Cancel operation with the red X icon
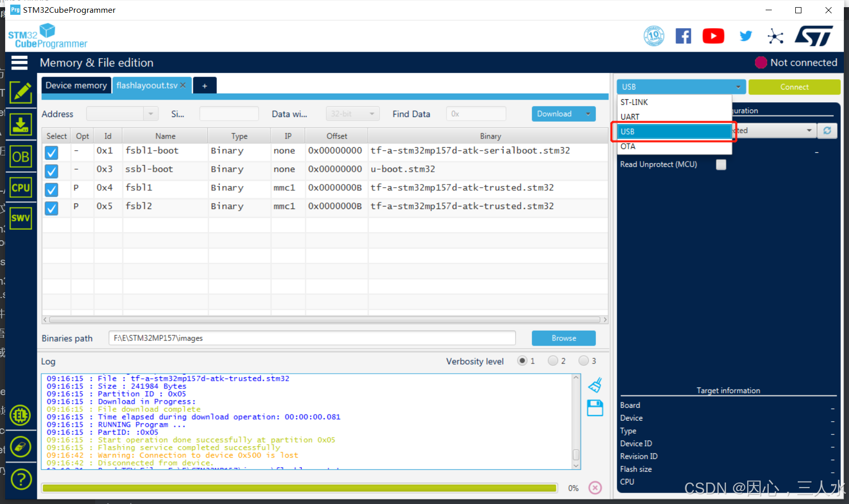This screenshot has width=849, height=504. click(595, 488)
